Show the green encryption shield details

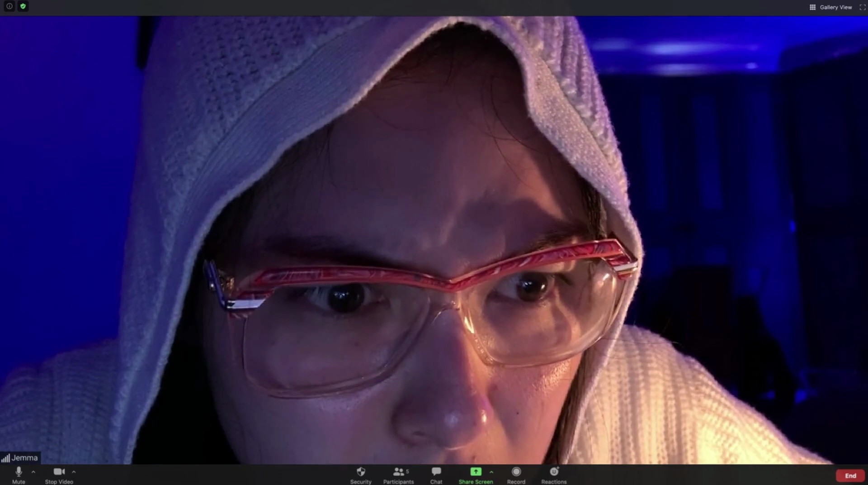point(23,6)
